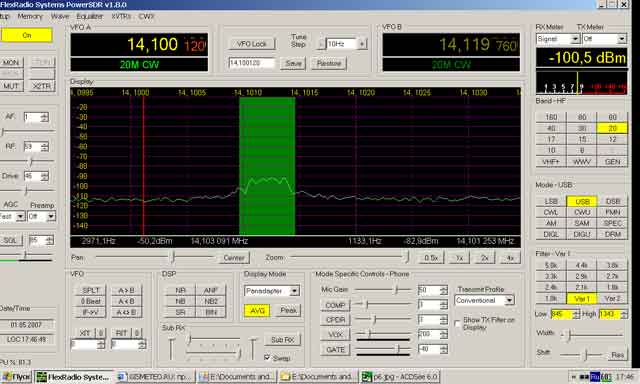Select the WWV band button
The width and height of the screenshot is (640, 384).
[x=582, y=162]
